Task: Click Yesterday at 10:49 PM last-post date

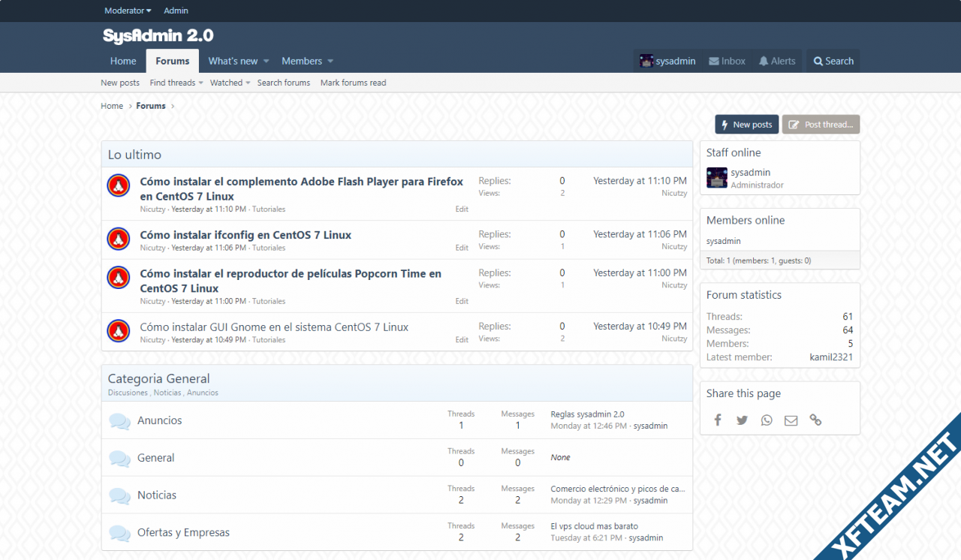Action: [x=640, y=327]
